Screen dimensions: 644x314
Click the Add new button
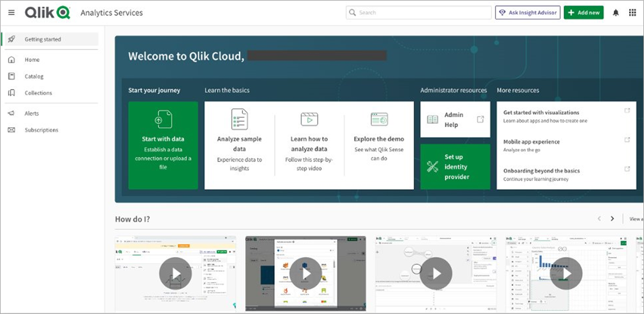(x=584, y=13)
